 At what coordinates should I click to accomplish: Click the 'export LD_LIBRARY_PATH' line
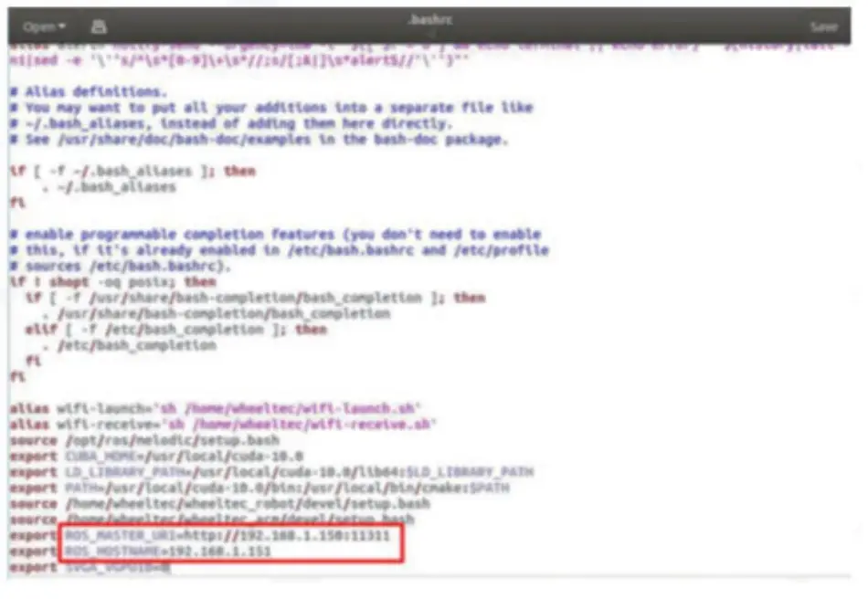click(x=271, y=472)
